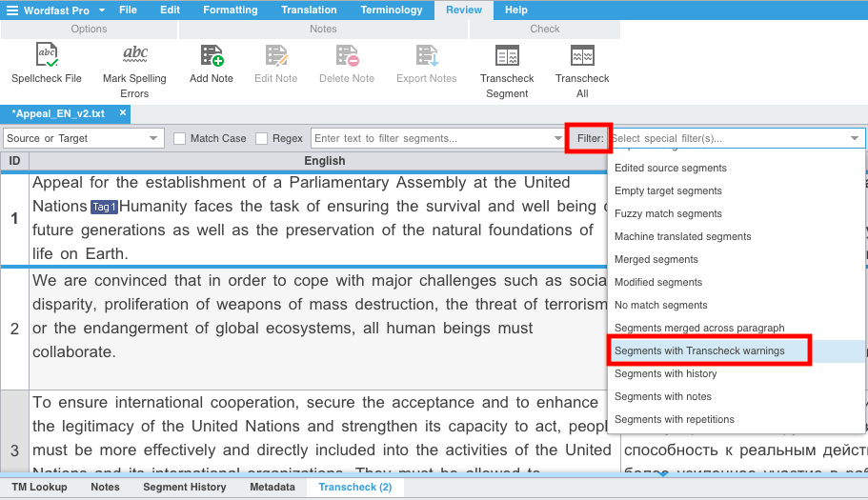The height and width of the screenshot is (500, 868).
Task: Select Segments with Transcheck warnings filter
Action: (699, 350)
